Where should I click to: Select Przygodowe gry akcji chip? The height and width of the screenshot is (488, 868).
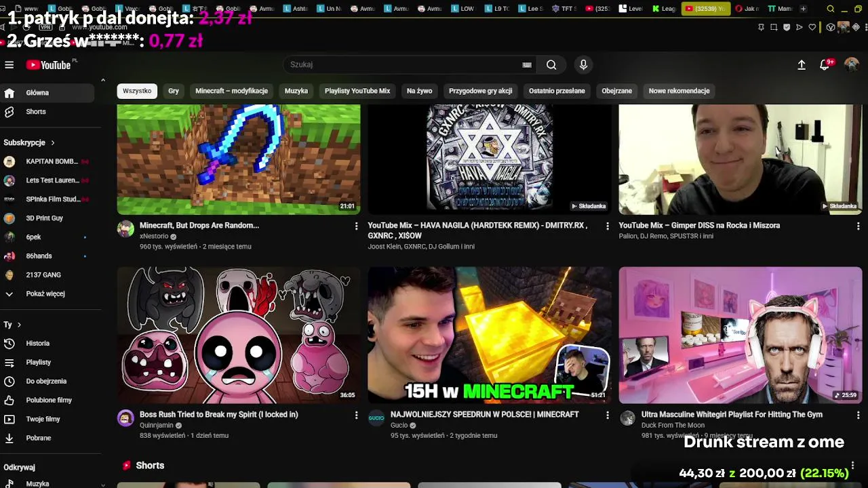(x=480, y=91)
